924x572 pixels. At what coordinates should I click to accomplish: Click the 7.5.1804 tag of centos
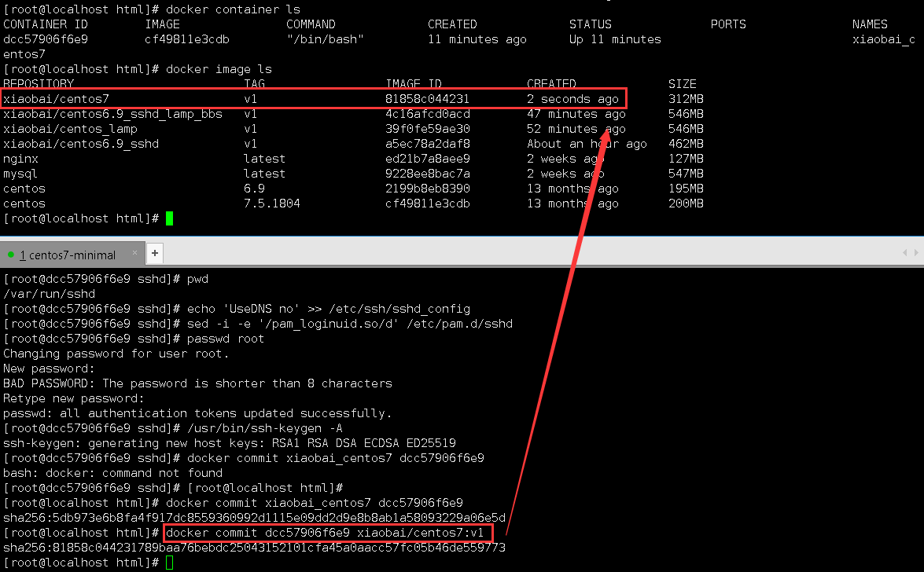(271, 203)
